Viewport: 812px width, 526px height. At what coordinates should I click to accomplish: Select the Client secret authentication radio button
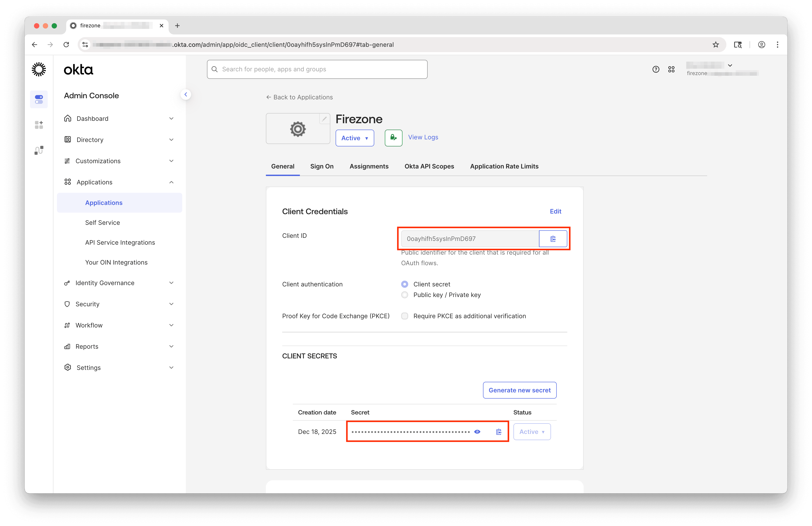(x=405, y=284)
